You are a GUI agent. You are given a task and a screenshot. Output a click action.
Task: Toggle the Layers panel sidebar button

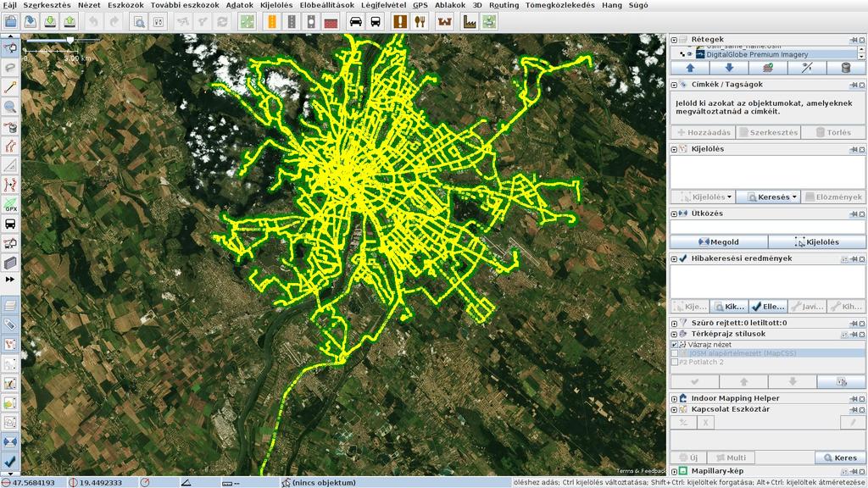tap(10, 305)
